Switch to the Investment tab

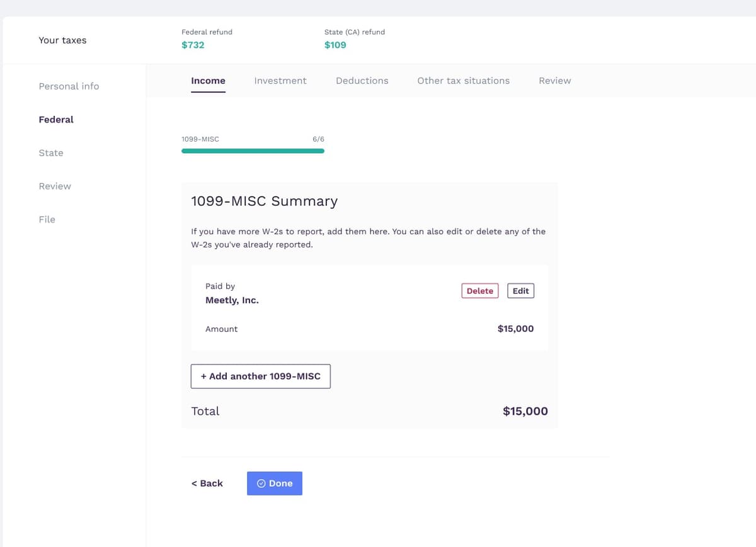click(x=280, y=81)
